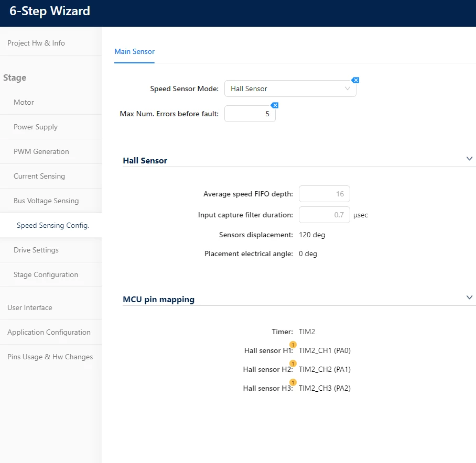Reset Max Num. Errors value with its clear icon
The height and width of the screenshot is (463, 476).
(275, 105)
